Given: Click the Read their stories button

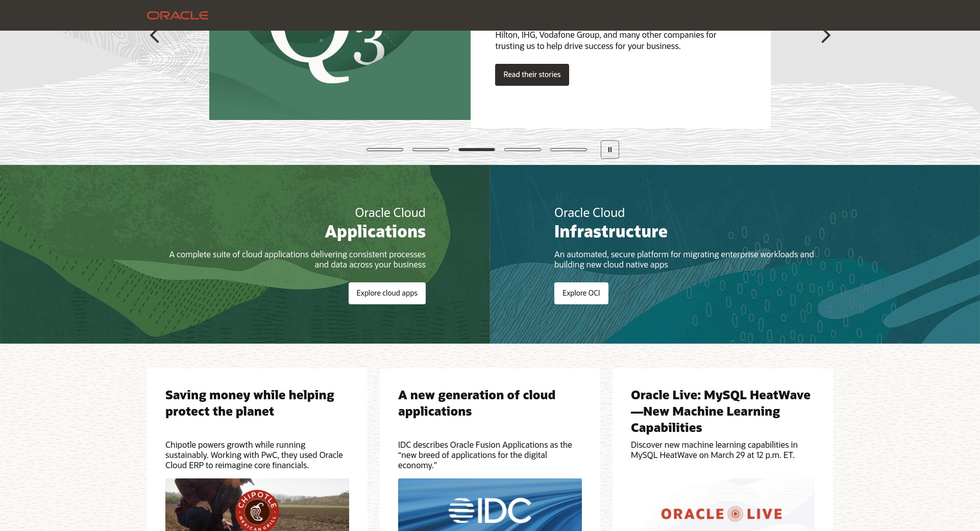Looking at the screenshot, I should (532, 75).
